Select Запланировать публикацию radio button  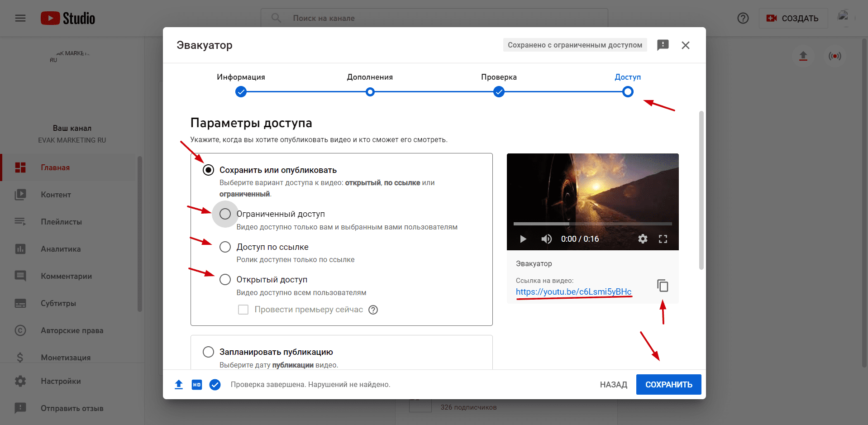[x=208, y=352]
